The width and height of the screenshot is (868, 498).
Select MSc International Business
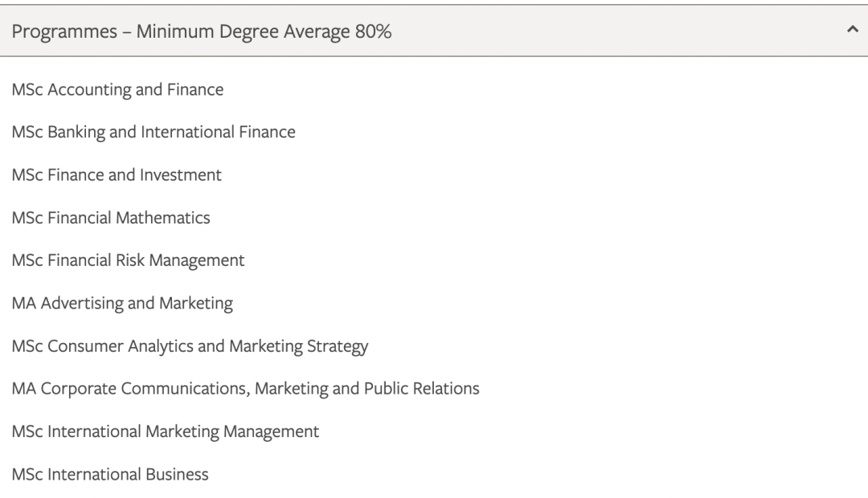(110, 474)
